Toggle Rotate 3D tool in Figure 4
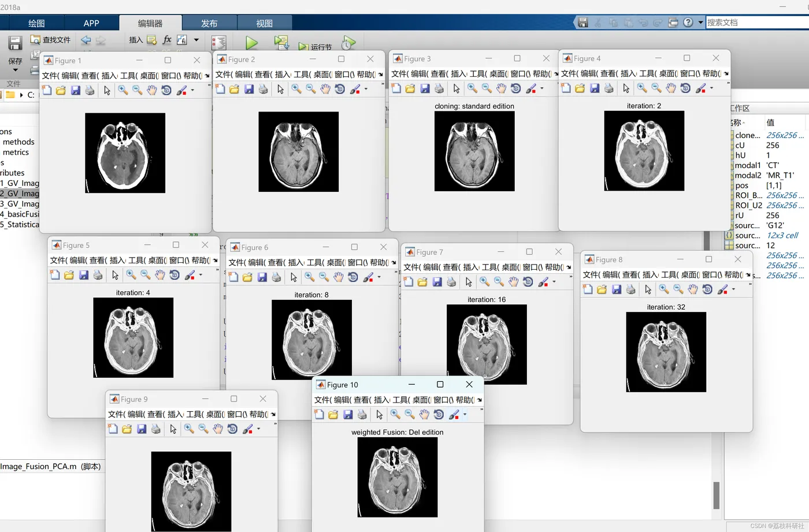Viewport: 809px width, 532px height. point(685,88)
